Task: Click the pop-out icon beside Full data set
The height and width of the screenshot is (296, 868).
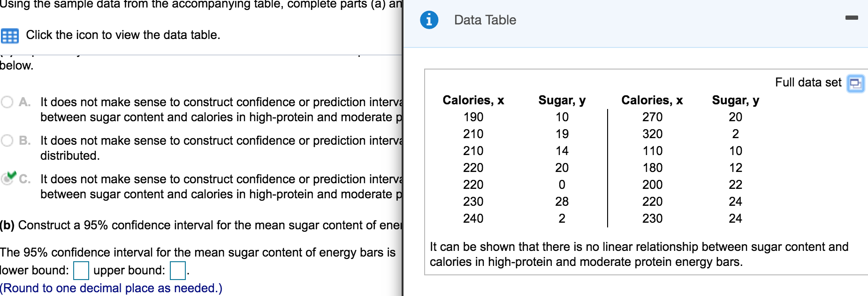Action: [856, 82]
